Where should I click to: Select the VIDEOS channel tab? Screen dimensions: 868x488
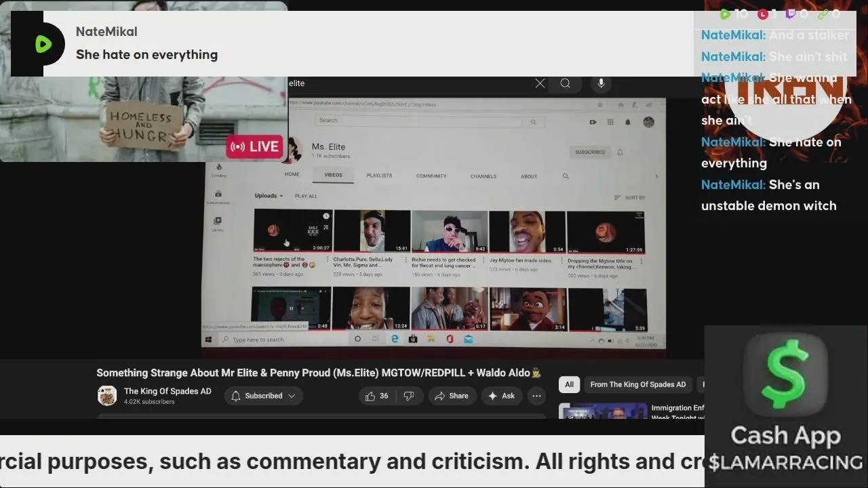tap(333, 175)
